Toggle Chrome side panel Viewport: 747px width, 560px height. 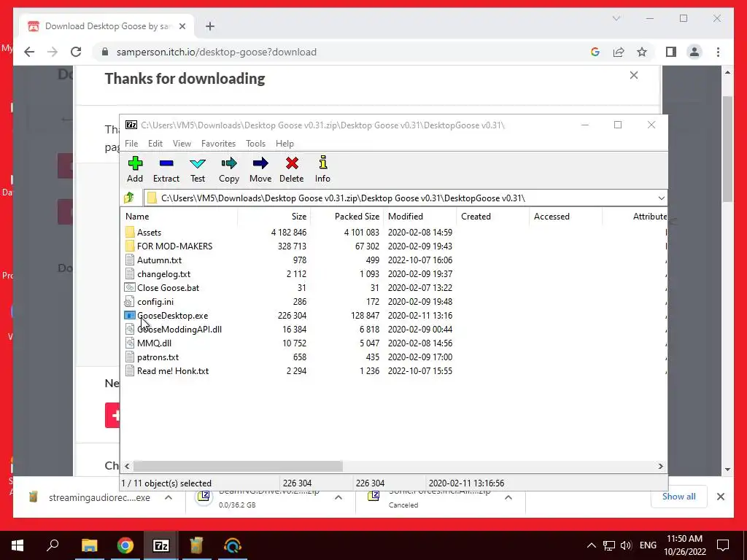point(671,52)
